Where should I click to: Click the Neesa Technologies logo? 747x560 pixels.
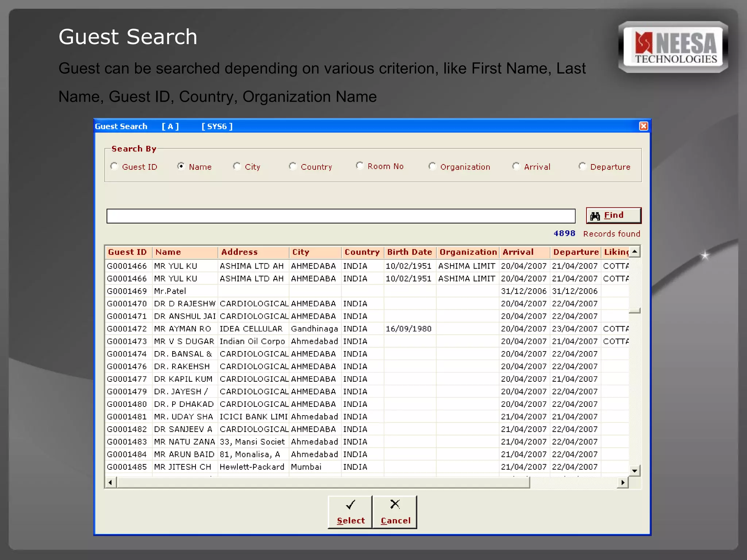[x=673, y=47]
